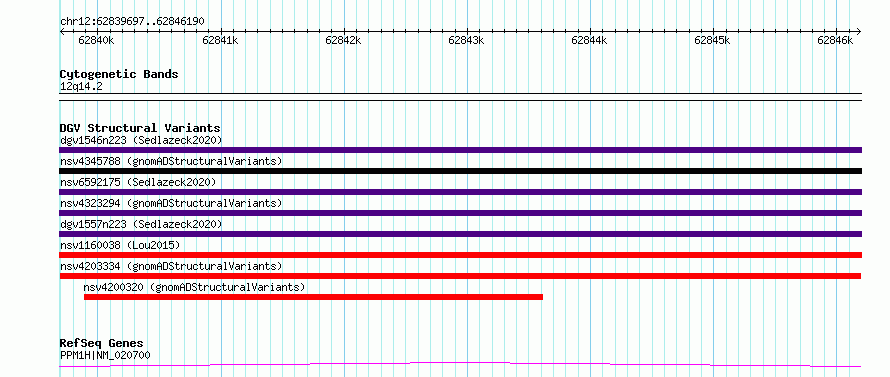The width and height of the screenshot is (890, 377).
Task: Click the 62844k ruler mark
Action: pyautogui.click(x=589, y=40)
